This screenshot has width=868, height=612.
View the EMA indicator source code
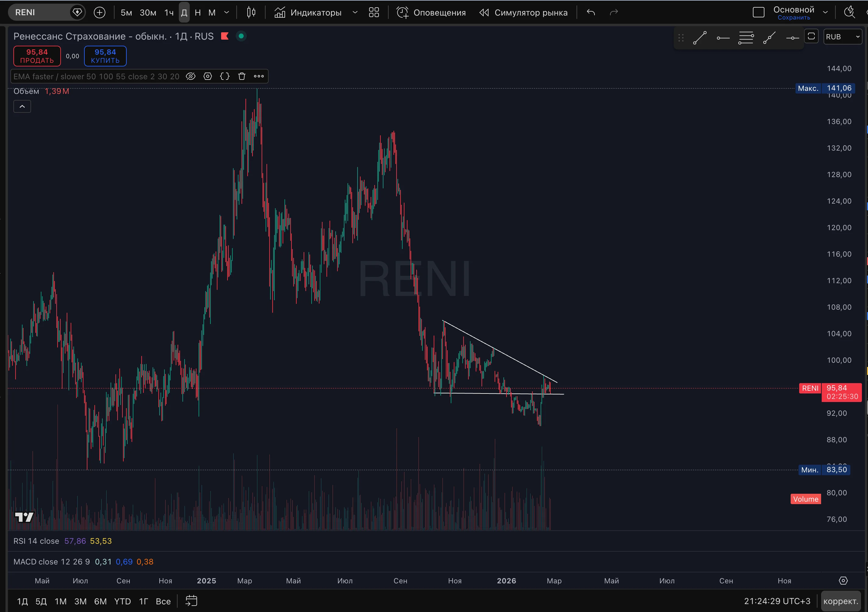click(224, 76)
